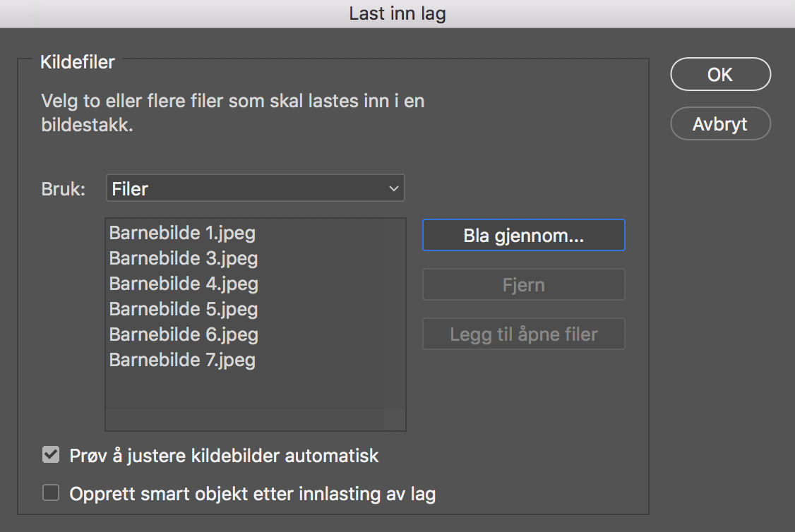Uncheck Prøv å justere kildebilder automatisk

click(x=51, y=455)
